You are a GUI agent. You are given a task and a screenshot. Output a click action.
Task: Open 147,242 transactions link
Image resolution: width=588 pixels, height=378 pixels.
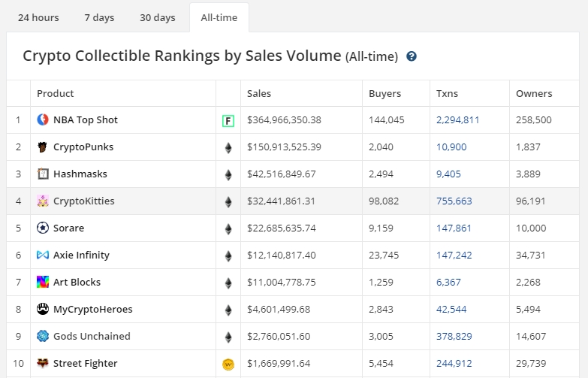pos(454,255)
